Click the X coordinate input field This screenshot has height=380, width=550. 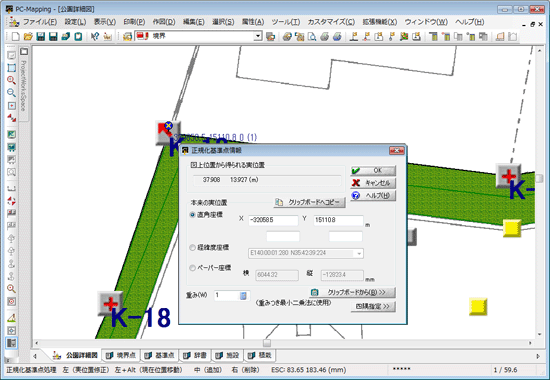point(273,220)
